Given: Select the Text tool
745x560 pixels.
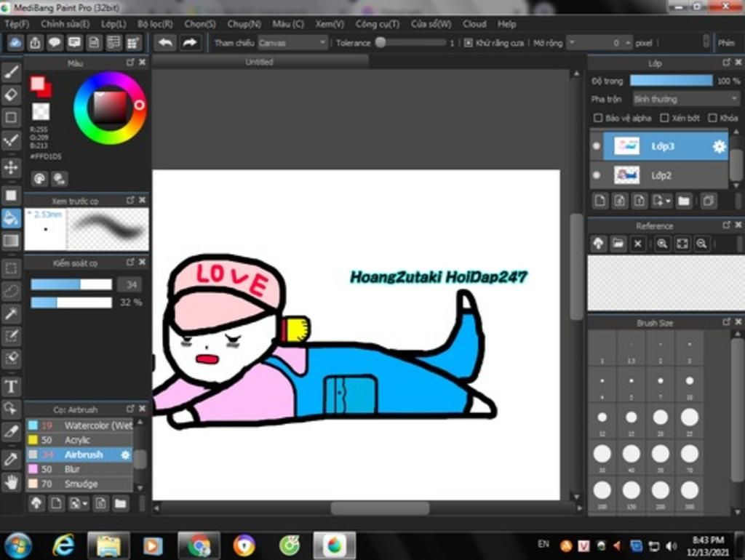Looking at the screenshot, I should click(x=12, y=386).
